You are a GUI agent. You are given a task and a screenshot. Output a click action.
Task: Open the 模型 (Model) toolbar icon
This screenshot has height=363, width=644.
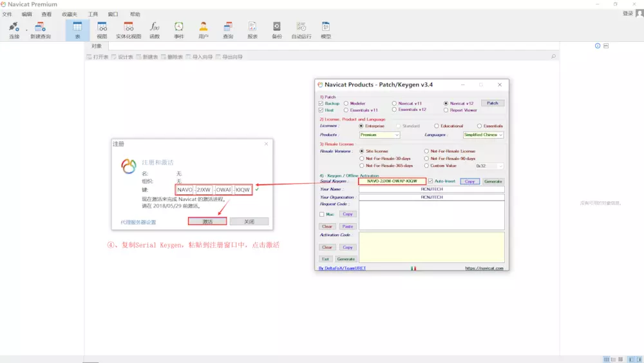click(326, 30)
